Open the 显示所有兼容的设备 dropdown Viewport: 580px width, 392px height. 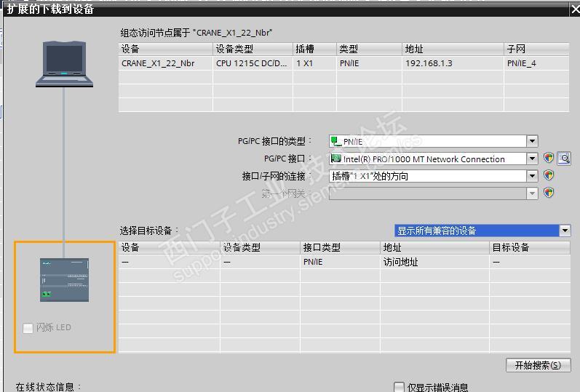(565, 231)
